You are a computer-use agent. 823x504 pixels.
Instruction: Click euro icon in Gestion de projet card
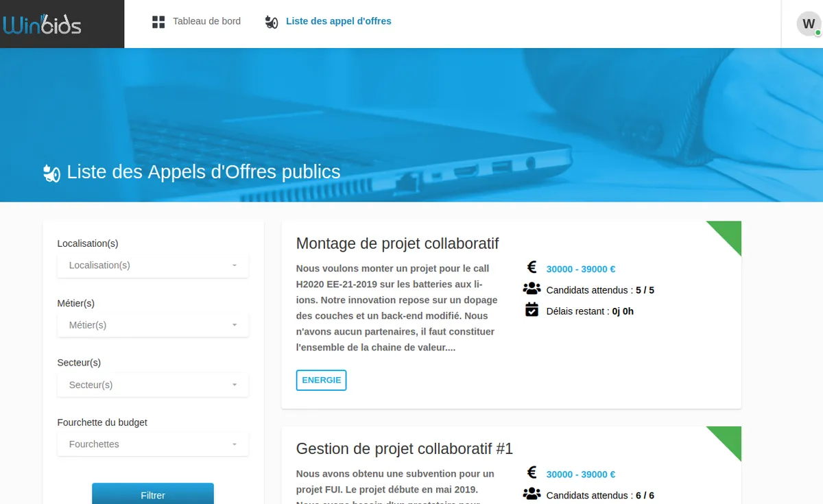coord(532,472)
